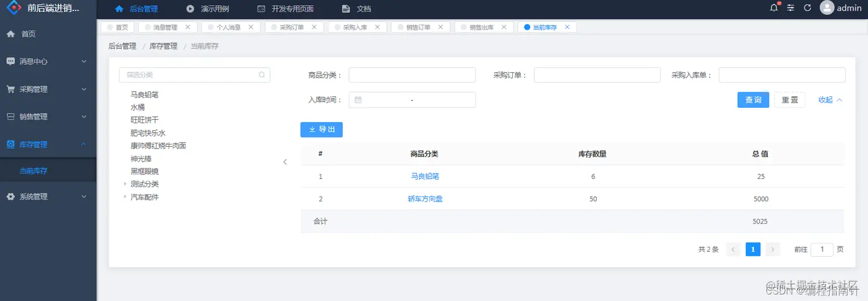
Task: Focus the 采购订单 input field
Action: point(597,75)
